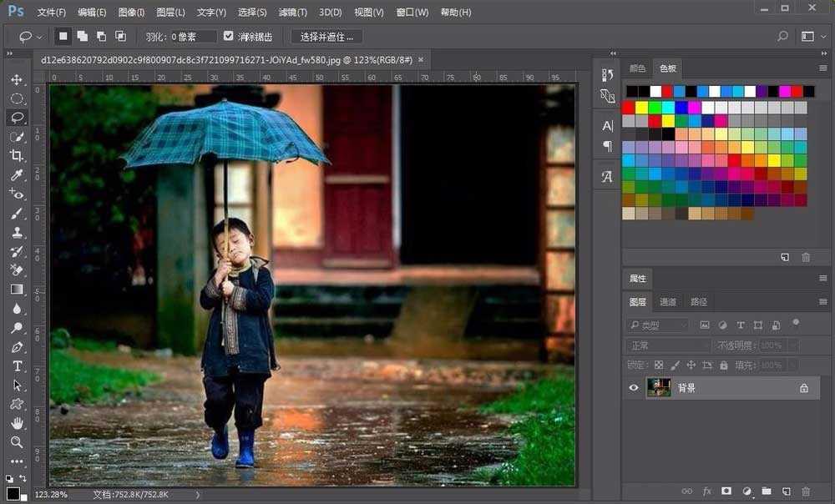Image resolution: width=835 pixels, height=504 pixels.
Task: Open the Add Layer Style (fx) menu
Action: 707,491
